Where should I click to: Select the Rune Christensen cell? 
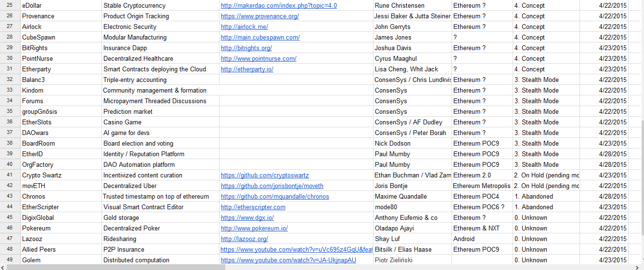(x=412, y=6)
